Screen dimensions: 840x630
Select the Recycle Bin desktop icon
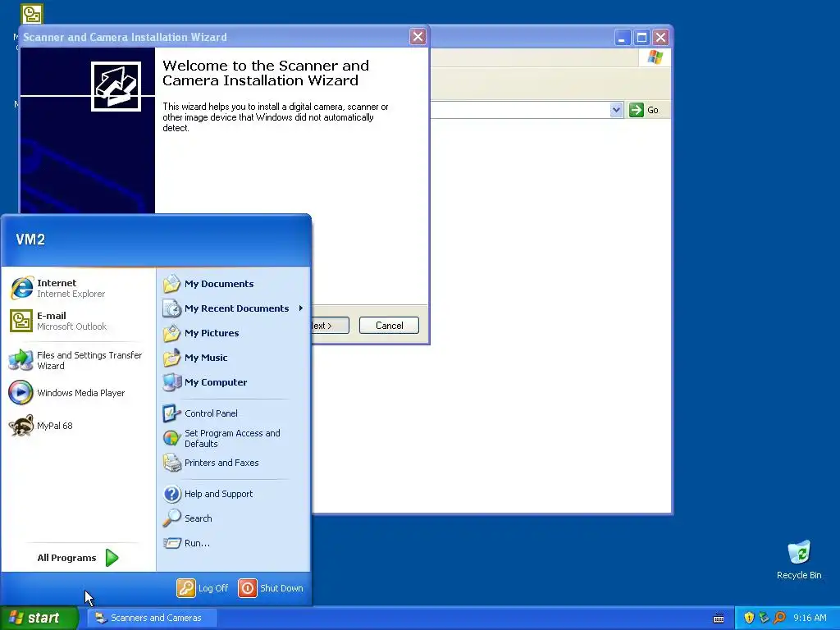(x=799, y=560)
